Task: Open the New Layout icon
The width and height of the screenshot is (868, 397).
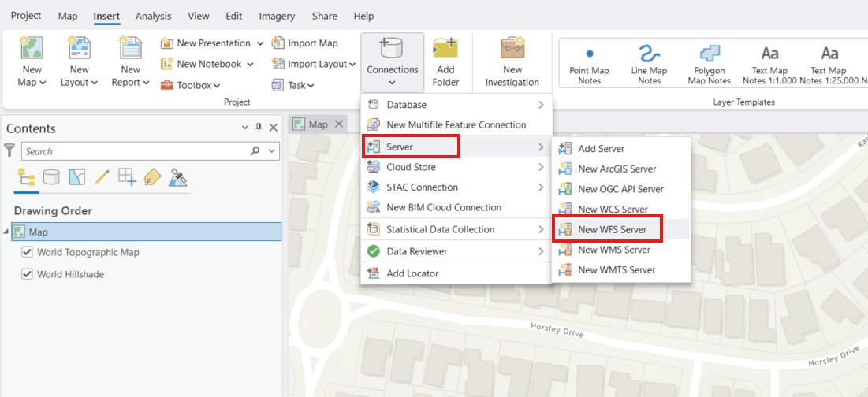Action: (x=79, y=47)
